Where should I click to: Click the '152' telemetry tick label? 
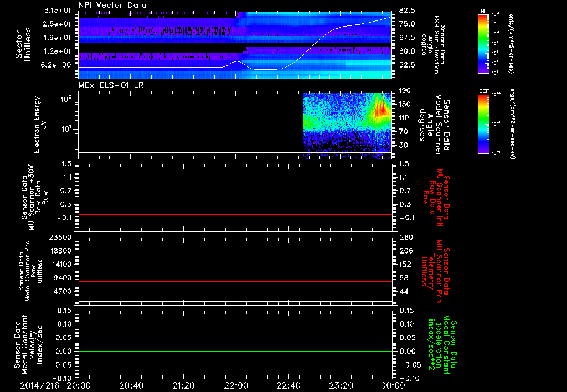point(406,264)
